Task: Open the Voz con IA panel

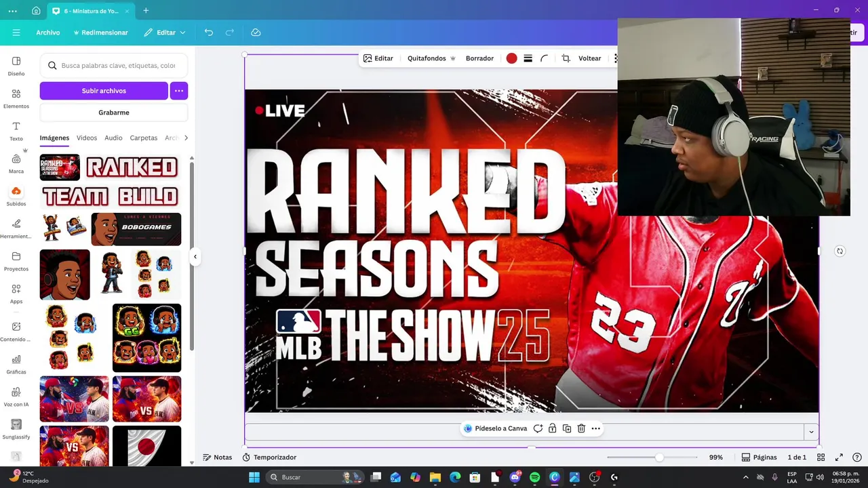Action: pos(16,396)
